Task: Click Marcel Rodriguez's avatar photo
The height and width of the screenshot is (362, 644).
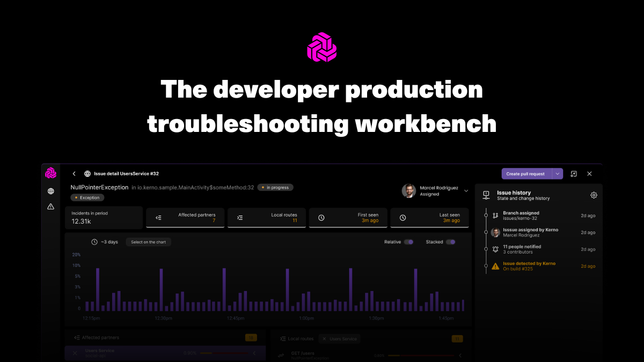Action: (409, 190)
